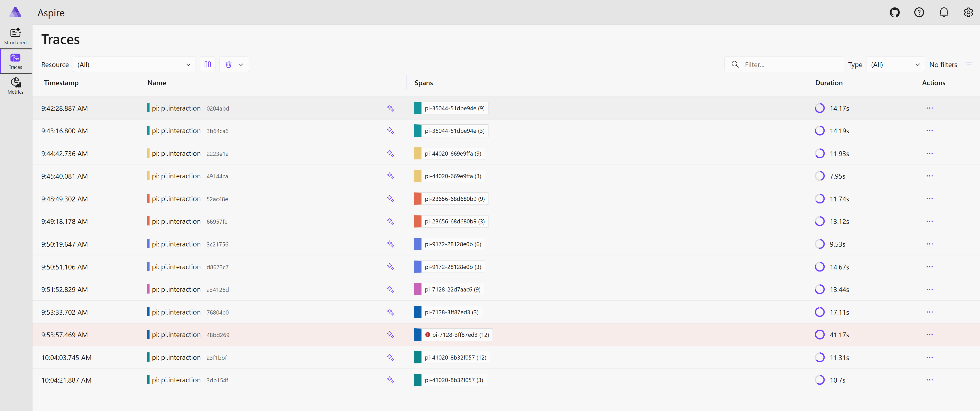980x411 pixels.
Task: Click sparkle icon on trace 0204abd
Action: coord(390,108)
